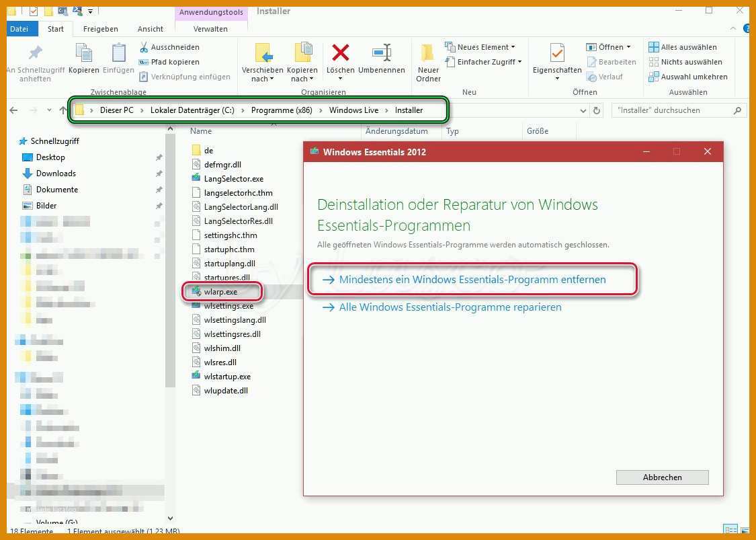Image resolution: width=756 pixels, height=540 pixels.
Task: Sort by Größe column
Action: pos(538,131)
